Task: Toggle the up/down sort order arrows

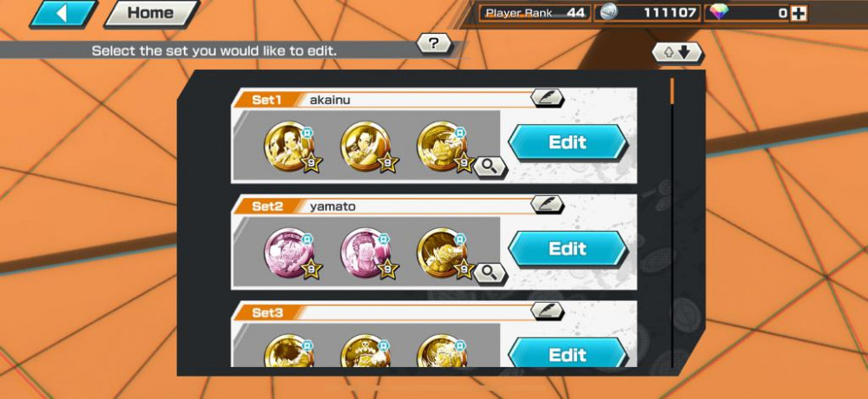Action: (x=678, y=53)
